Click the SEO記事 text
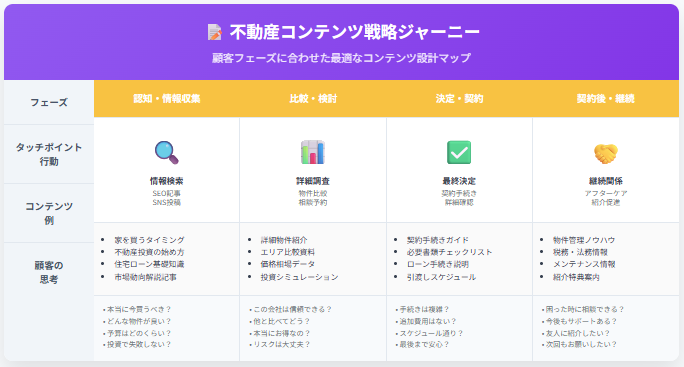 pos(167,193)
